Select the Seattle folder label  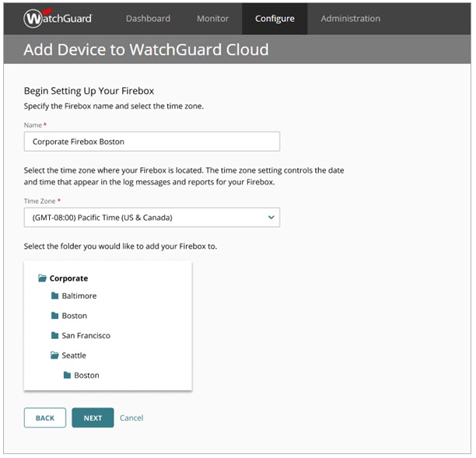pyautogui.click(x=74, y=355)
